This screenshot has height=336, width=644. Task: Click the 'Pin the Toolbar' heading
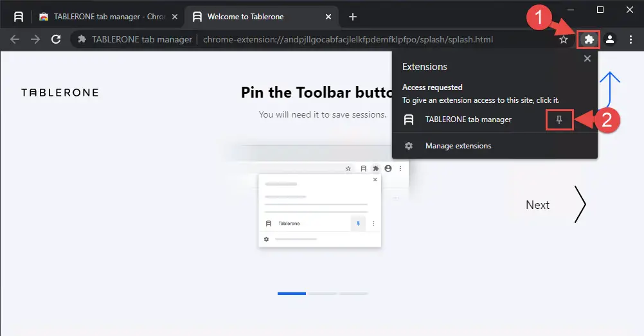316,93
